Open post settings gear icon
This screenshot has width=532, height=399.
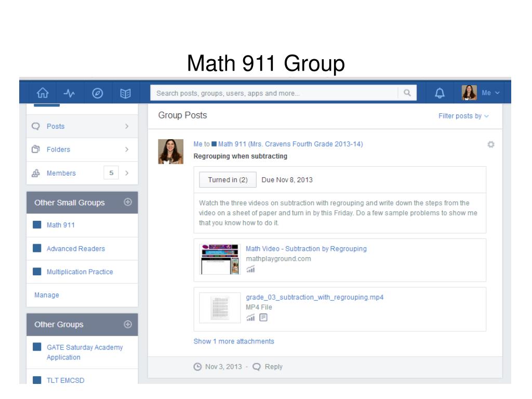pos(490,144)
